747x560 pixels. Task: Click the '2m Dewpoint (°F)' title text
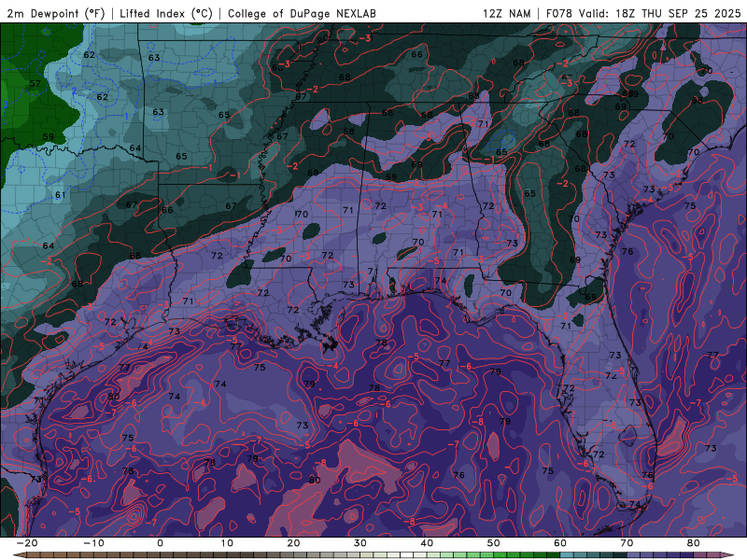(x=56, y=13)
